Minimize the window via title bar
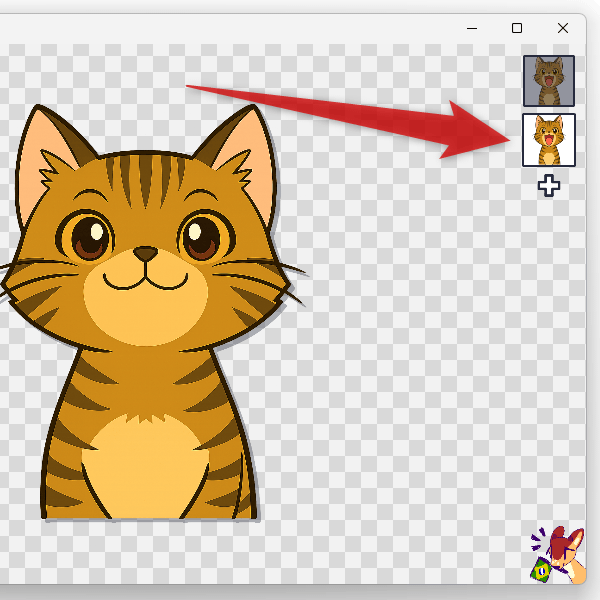This screenshot has width=600, height=600. click(x=471, y=28)
